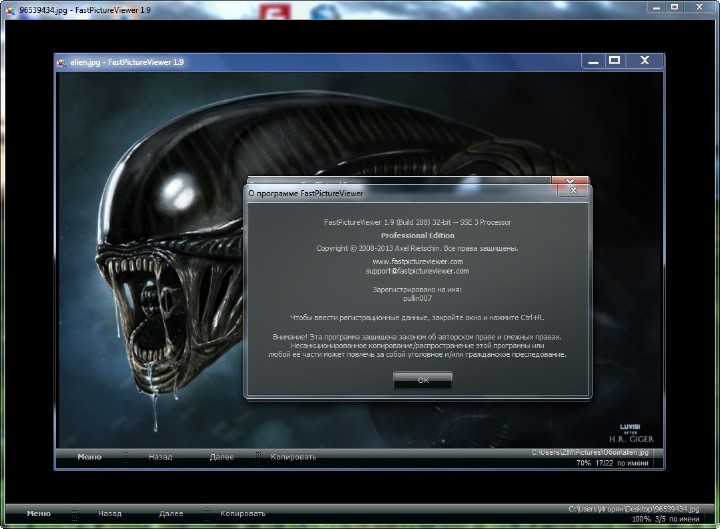Minimize the alien.jpg viewer window

click(x=591, y=61)
